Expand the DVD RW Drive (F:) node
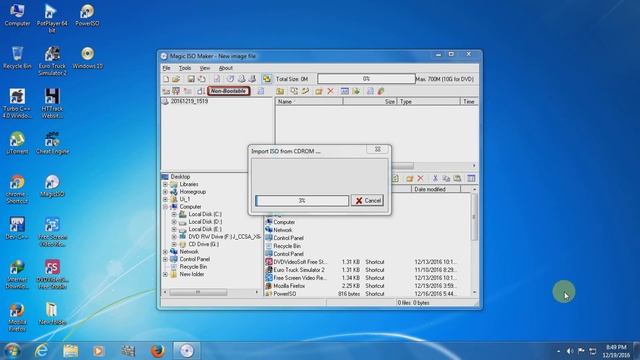 (174, 237)
